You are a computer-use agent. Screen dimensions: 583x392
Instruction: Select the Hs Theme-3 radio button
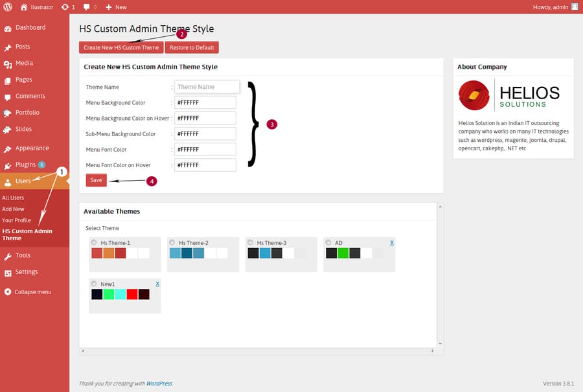250,242
